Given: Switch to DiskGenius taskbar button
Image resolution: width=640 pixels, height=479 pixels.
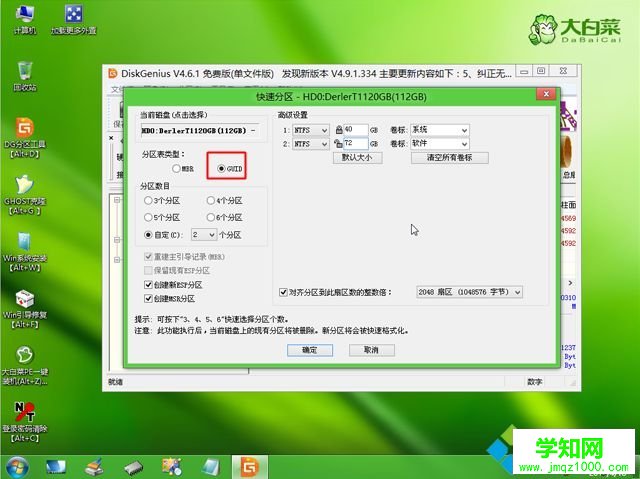Looking at the screenshot, I should click(250, 467).
